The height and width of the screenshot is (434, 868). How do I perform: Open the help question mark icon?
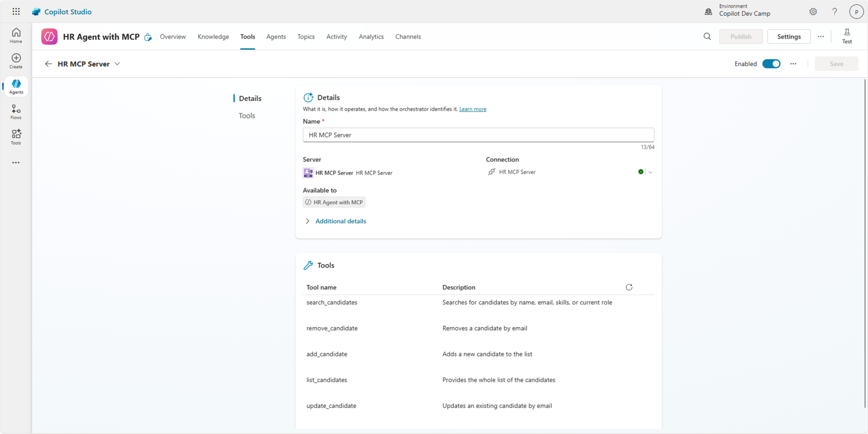pos(835,11)
